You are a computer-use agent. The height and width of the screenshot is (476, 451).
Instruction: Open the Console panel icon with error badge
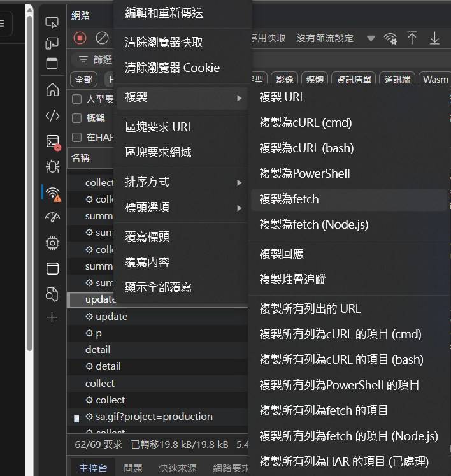(53, 141)
